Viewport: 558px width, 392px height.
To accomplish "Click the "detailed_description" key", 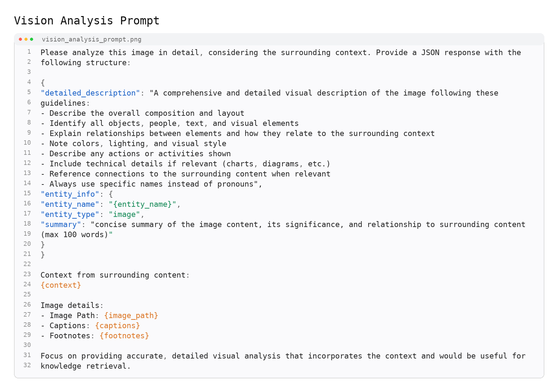I will 90,93.
